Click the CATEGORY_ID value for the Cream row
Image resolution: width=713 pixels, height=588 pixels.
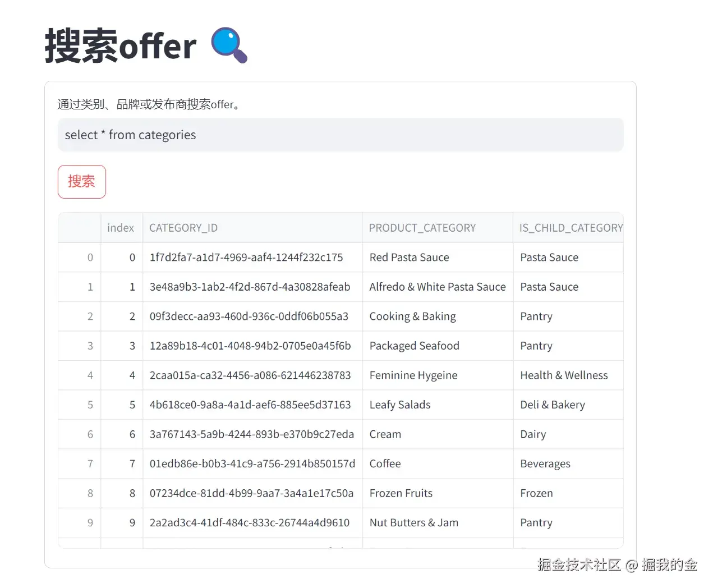(250, 434)
